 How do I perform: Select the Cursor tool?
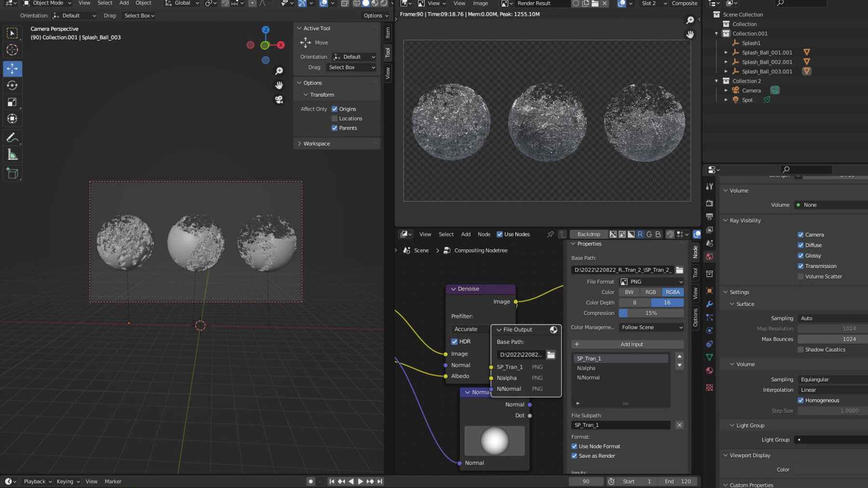13,50
